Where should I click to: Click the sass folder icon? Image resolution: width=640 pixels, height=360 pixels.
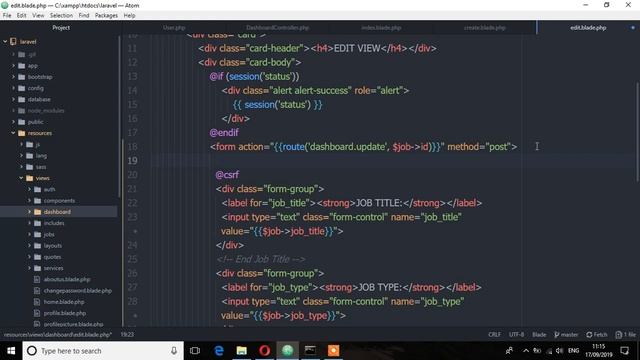[29, 167]
